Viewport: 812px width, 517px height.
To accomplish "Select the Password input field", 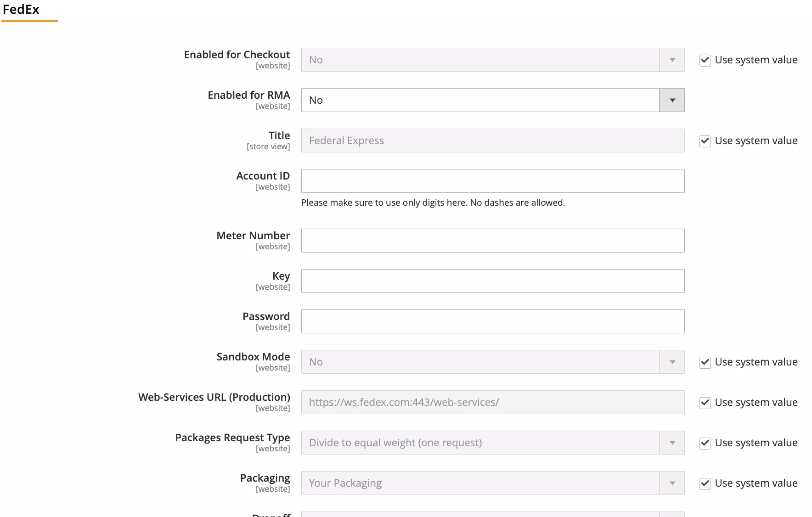I will (492, 321).
